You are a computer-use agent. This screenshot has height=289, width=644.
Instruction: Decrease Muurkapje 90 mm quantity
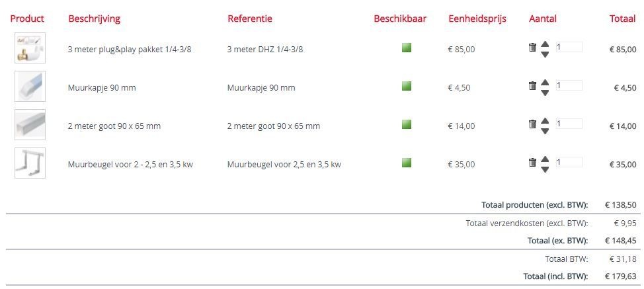click(x=545, y=93)
